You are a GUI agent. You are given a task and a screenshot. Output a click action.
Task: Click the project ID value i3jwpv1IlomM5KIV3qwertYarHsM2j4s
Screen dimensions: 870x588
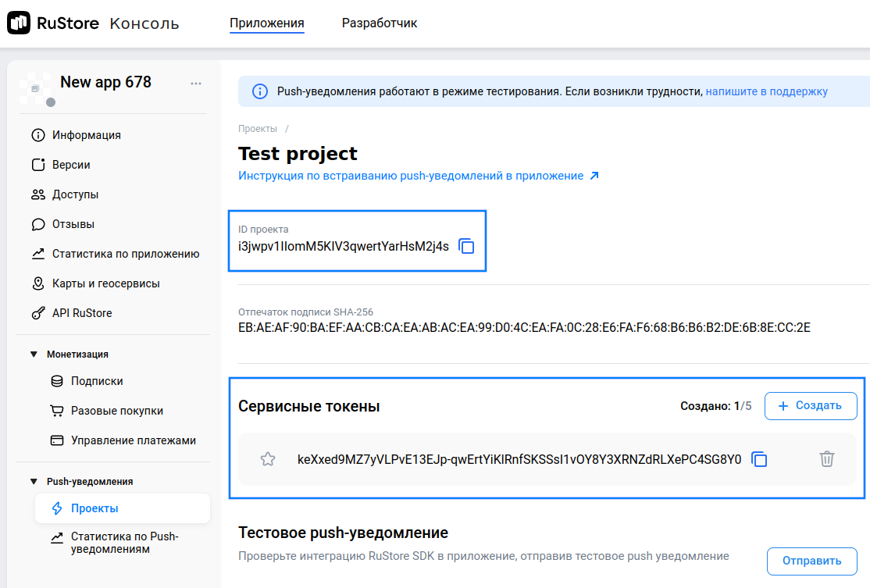click(x=344, y=246)
